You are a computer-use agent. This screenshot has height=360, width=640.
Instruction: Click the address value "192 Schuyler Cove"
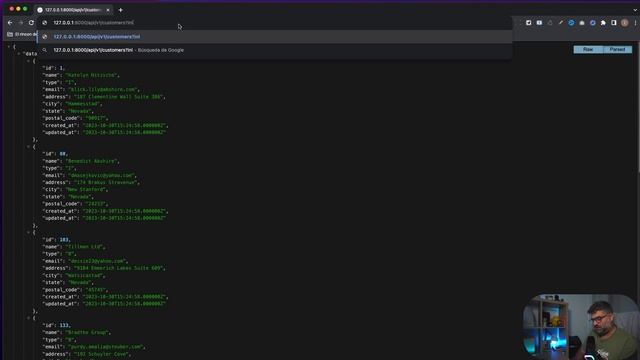point(102,354)
